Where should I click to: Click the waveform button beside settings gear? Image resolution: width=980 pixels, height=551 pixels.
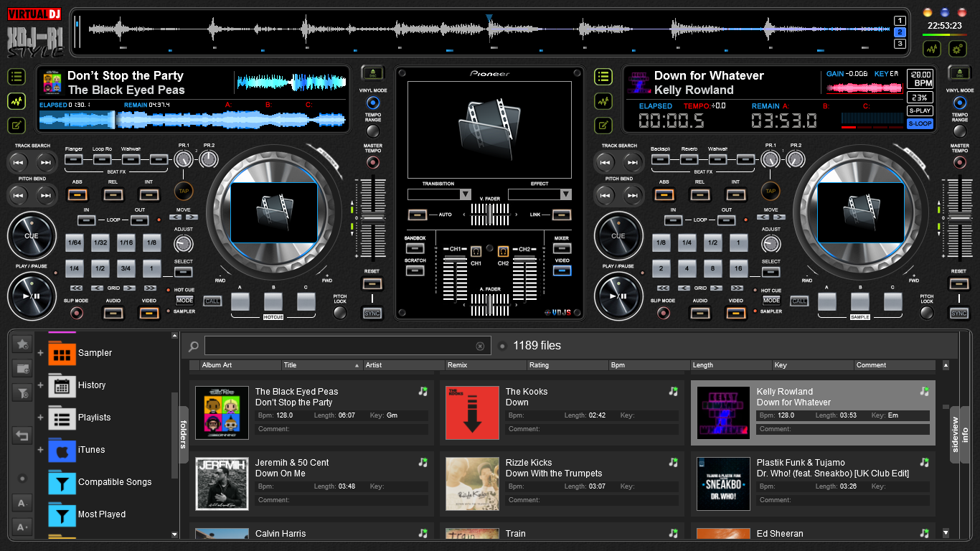(932, 49)
